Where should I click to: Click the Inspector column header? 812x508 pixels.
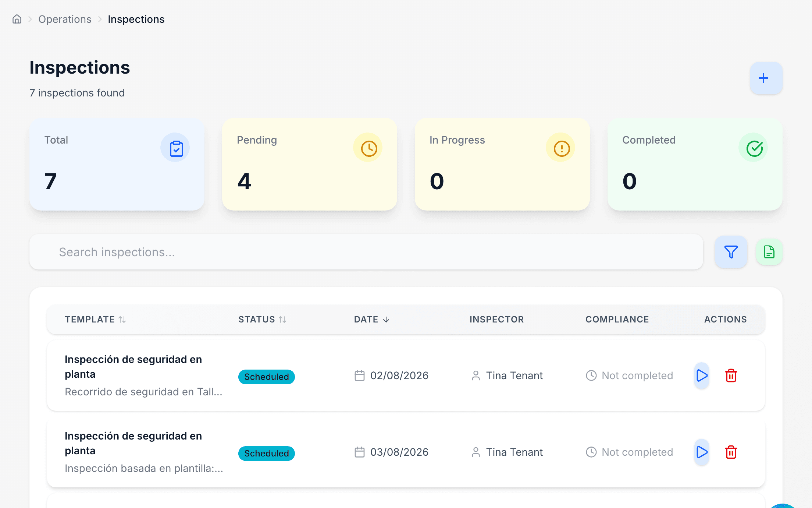(x=496, y=320)
